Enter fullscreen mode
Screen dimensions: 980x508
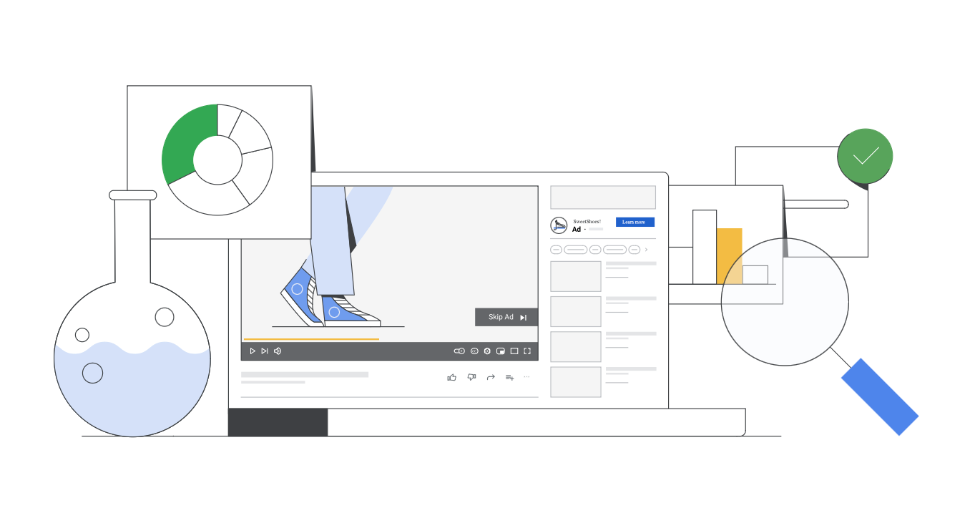[527, 351]
